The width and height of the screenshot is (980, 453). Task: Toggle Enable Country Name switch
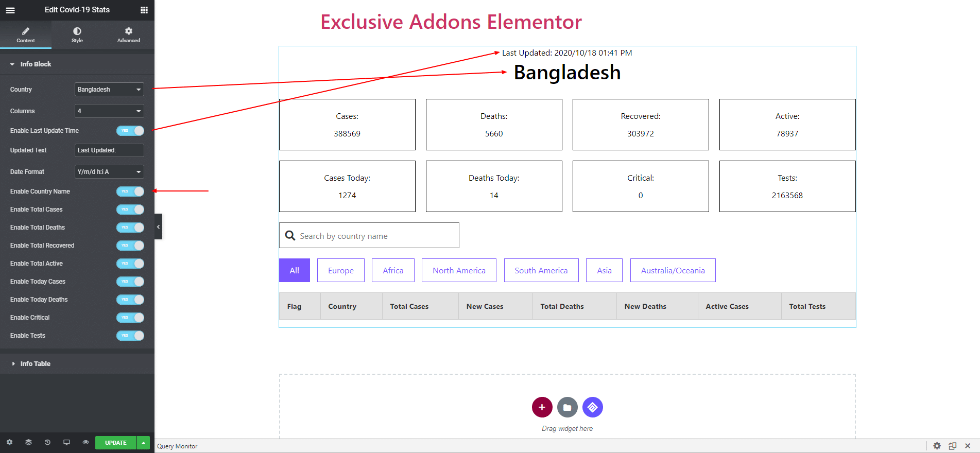[x=130, y=191]
